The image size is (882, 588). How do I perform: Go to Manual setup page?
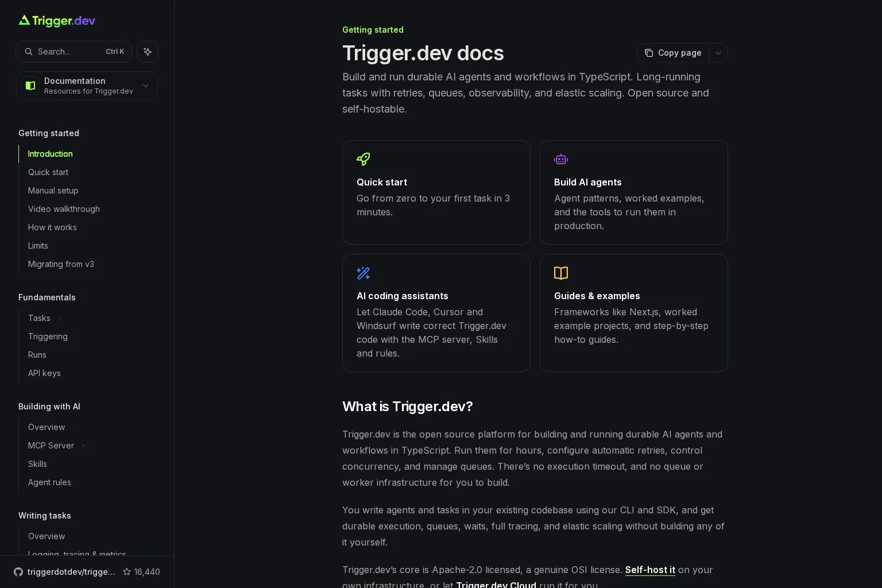[53, 191]
